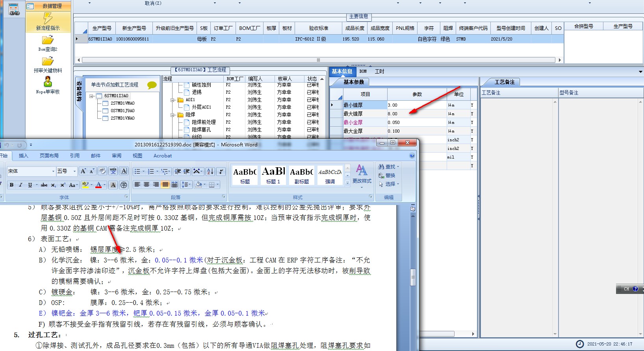Screen dimensions: 644x351
Task: Open the 五号 font size dropdown
Action: pos(74,171)
